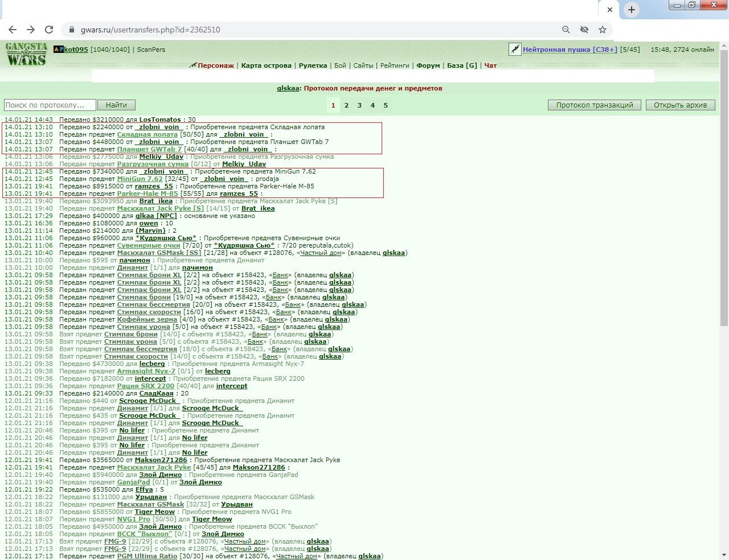729x560 pixels.
Task: Open the Планшет GWTab 7 item link
Action: click(x=149, y=149)
